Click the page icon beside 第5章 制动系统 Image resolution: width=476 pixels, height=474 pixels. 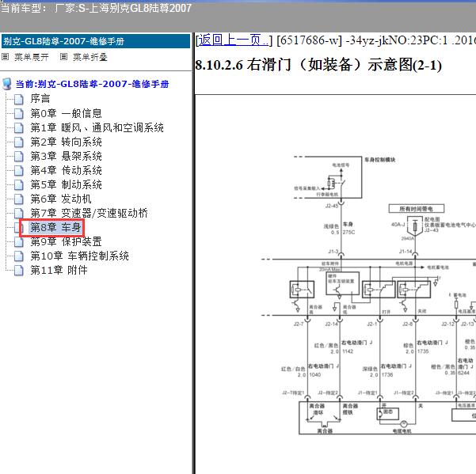pos(18,184)
